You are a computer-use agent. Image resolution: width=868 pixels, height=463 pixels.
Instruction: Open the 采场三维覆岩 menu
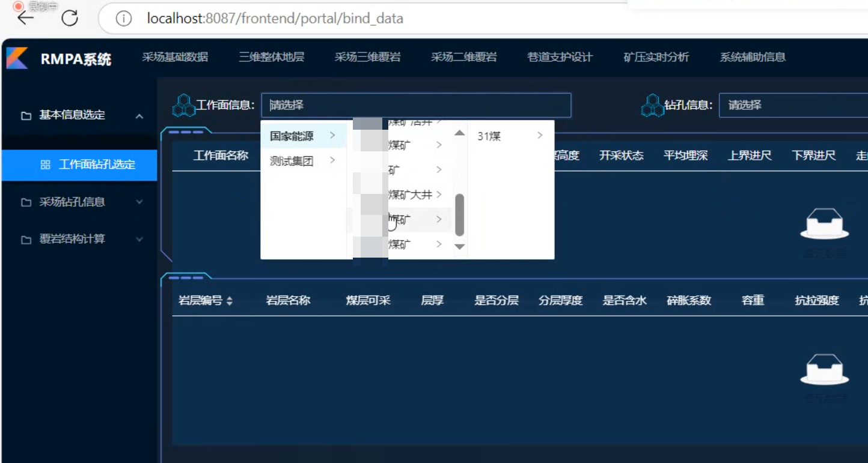click(x=368, y=58)
